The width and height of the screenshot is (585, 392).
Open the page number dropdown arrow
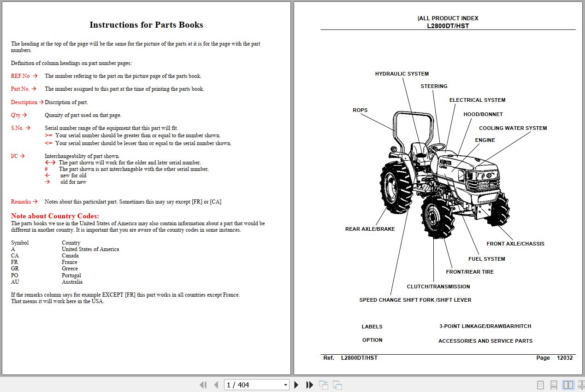pos(285,385)
